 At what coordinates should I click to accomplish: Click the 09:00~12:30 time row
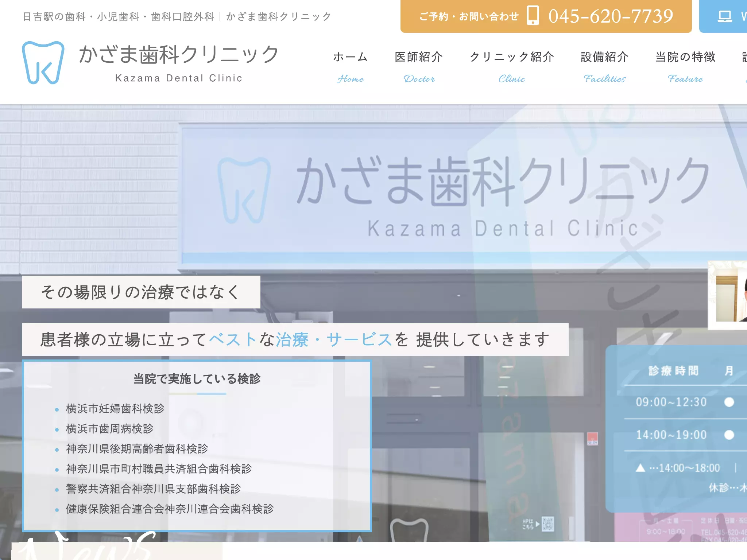671,402
